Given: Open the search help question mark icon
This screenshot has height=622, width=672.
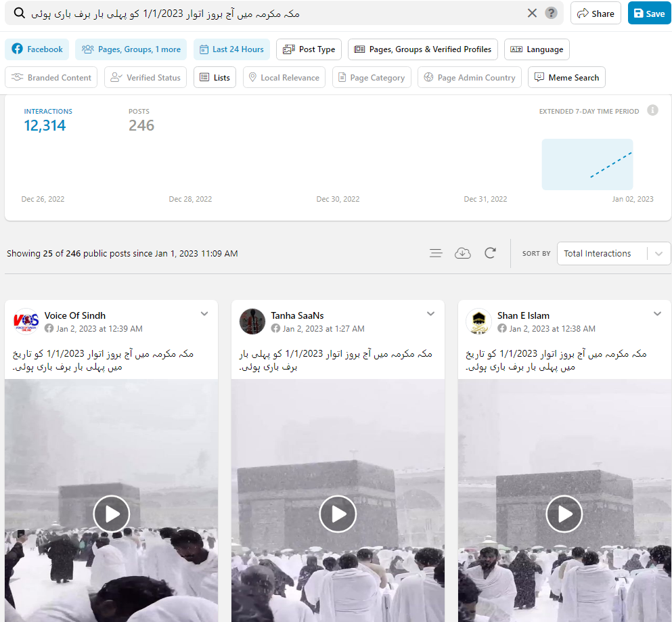Looking at the screenshot, I should pos(552,14).
